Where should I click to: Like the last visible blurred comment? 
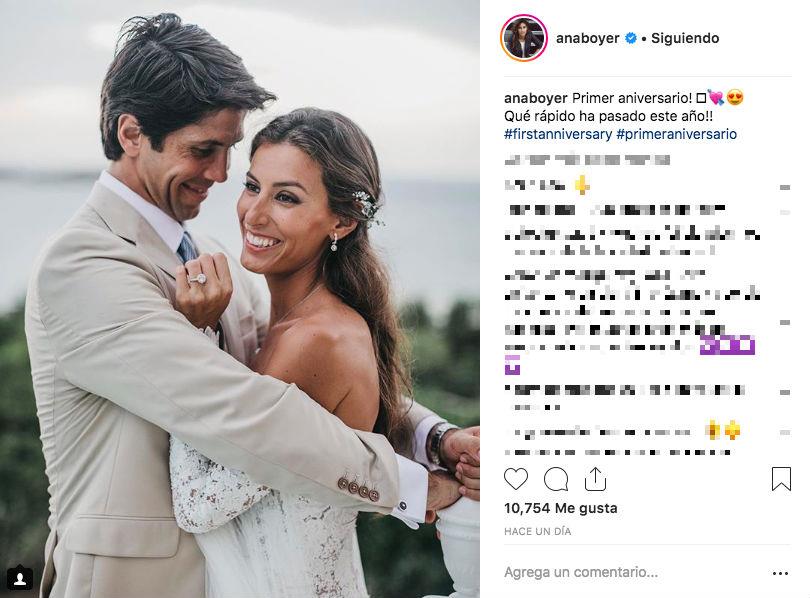tap(785, 432)
